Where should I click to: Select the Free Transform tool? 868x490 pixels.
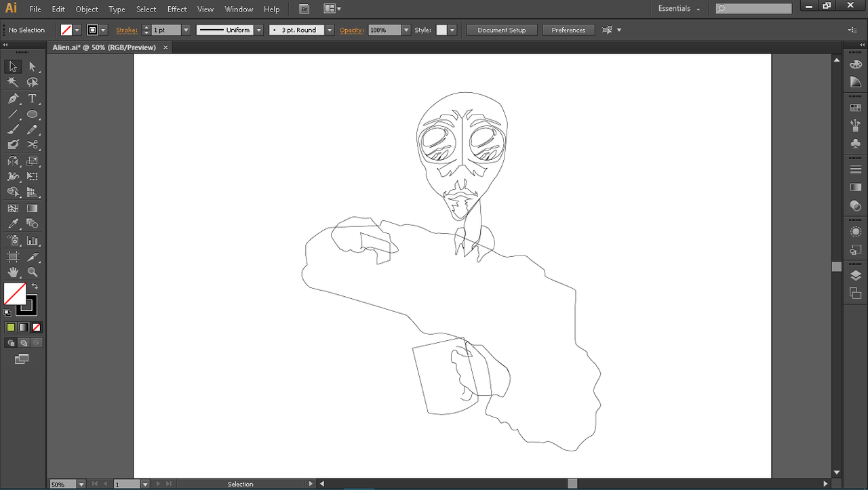tap(33, 177)
